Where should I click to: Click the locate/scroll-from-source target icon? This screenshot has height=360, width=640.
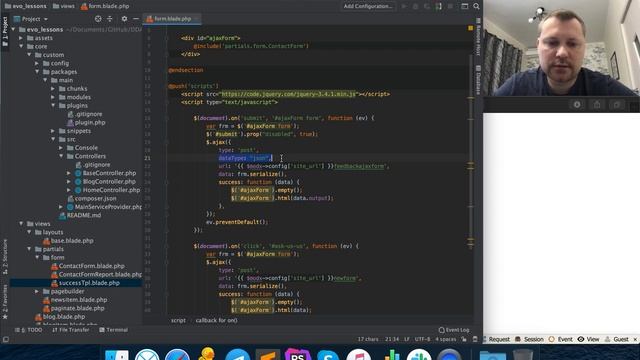[98, 19]
